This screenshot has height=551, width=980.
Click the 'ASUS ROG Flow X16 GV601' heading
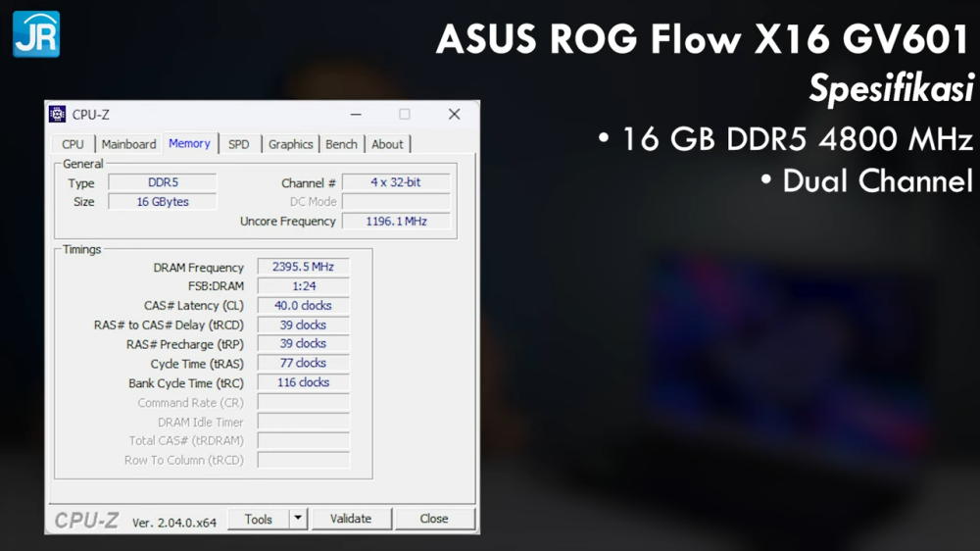coord(704,39)
